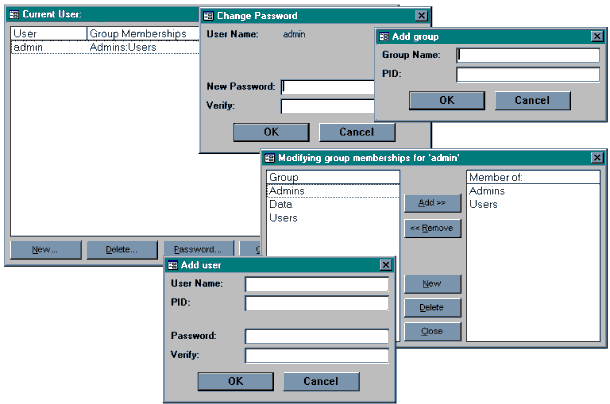Click Close in group memberships window

432,331
